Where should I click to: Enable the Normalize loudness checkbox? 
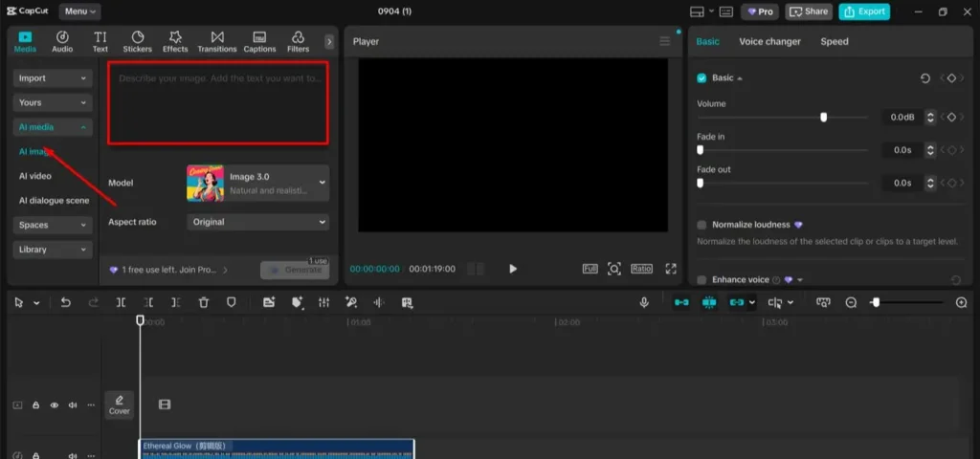702,225
